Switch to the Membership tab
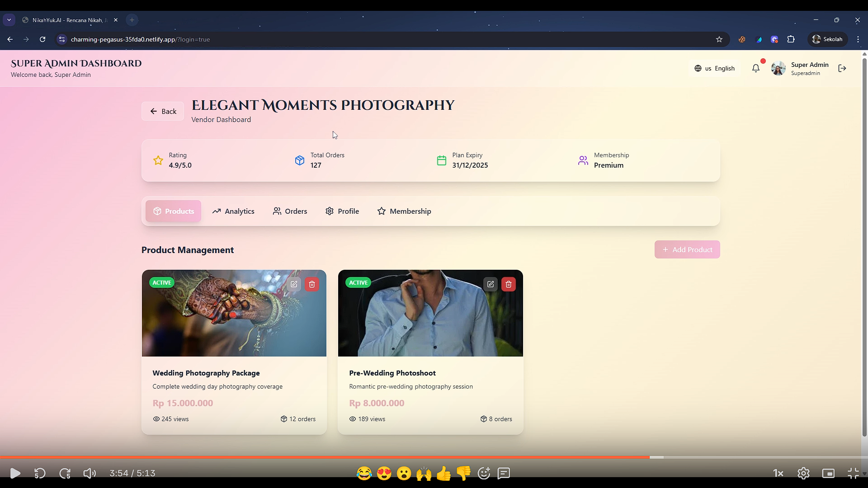 [x=404, y=211]
